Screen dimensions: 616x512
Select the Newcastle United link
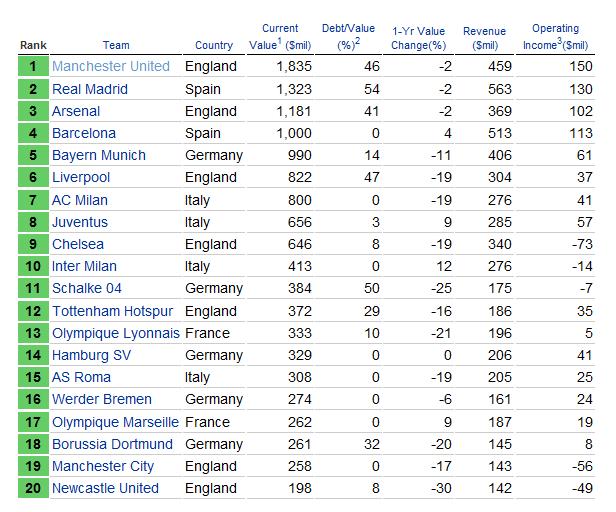105,488
